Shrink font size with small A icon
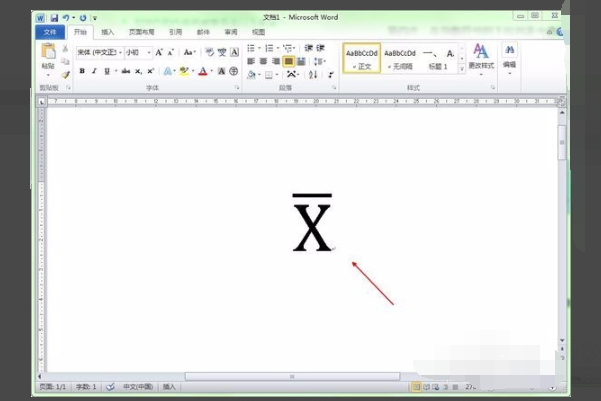This screenshot has height=401, width=601. [x=171, y=53]
